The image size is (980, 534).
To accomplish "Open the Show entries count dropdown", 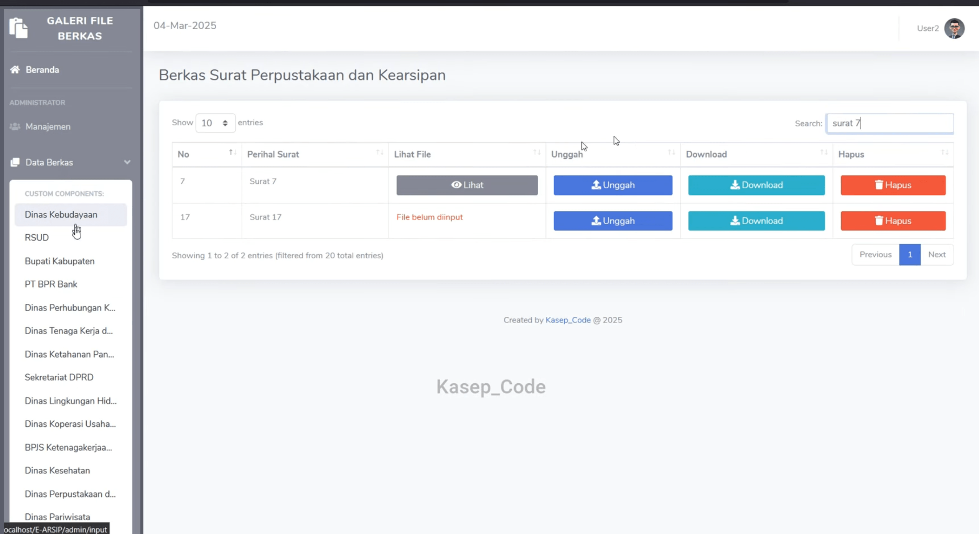I will pyautogui.click(x=215, y=123).
